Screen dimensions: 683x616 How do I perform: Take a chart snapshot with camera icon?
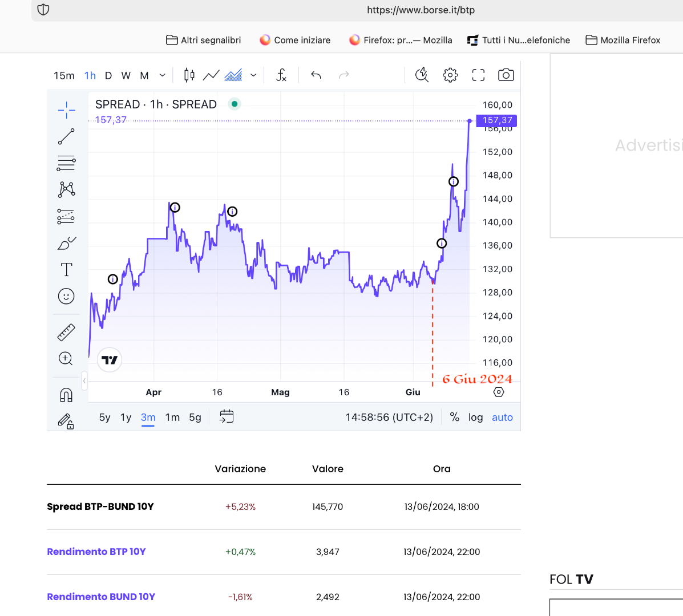506,75
